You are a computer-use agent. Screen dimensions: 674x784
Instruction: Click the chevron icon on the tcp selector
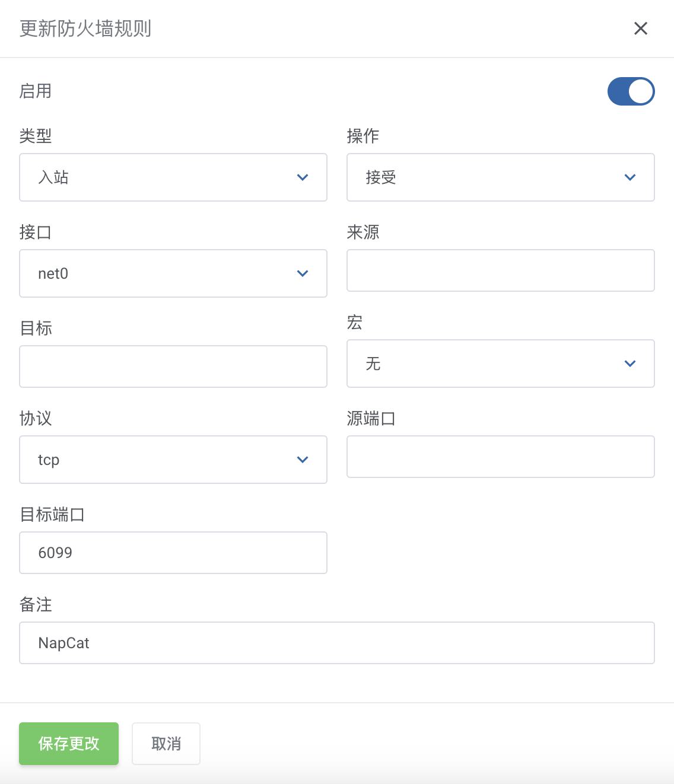[303, 460]
